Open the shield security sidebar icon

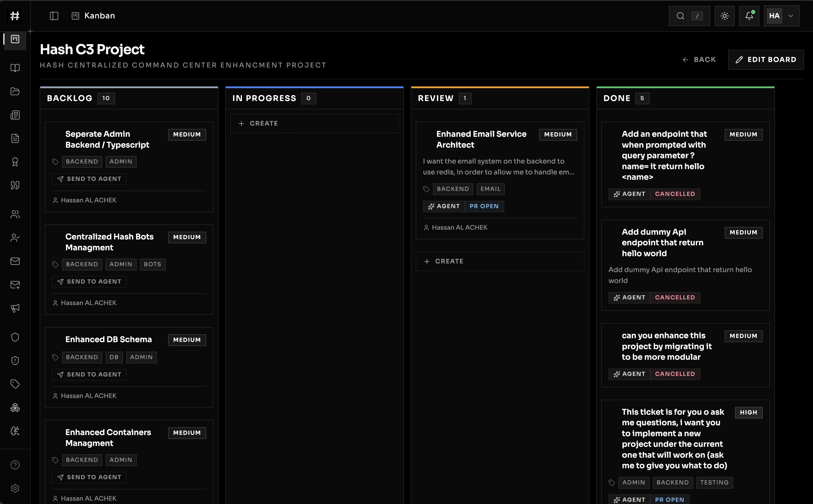click(15, 337)
